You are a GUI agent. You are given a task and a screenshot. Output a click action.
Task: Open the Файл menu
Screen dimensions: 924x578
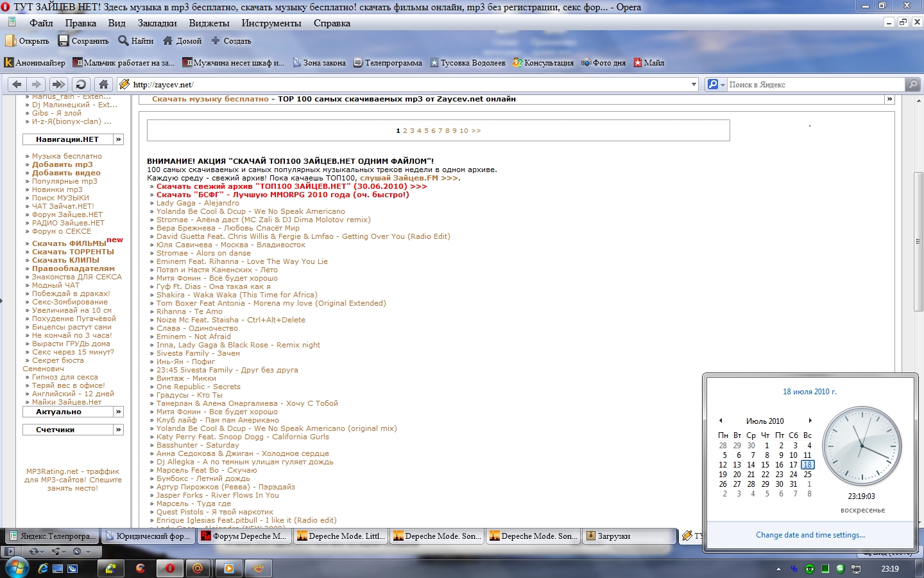[41, 23]
